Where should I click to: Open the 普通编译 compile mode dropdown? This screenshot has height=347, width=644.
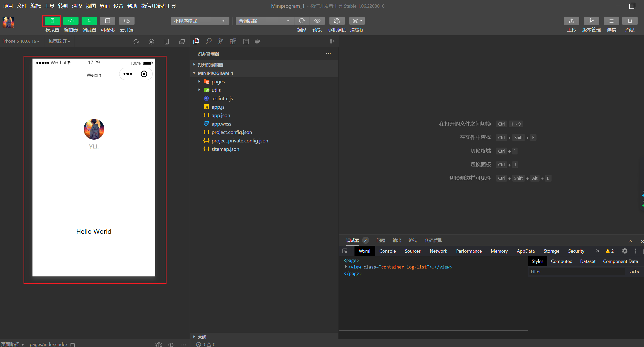(264, 21)
